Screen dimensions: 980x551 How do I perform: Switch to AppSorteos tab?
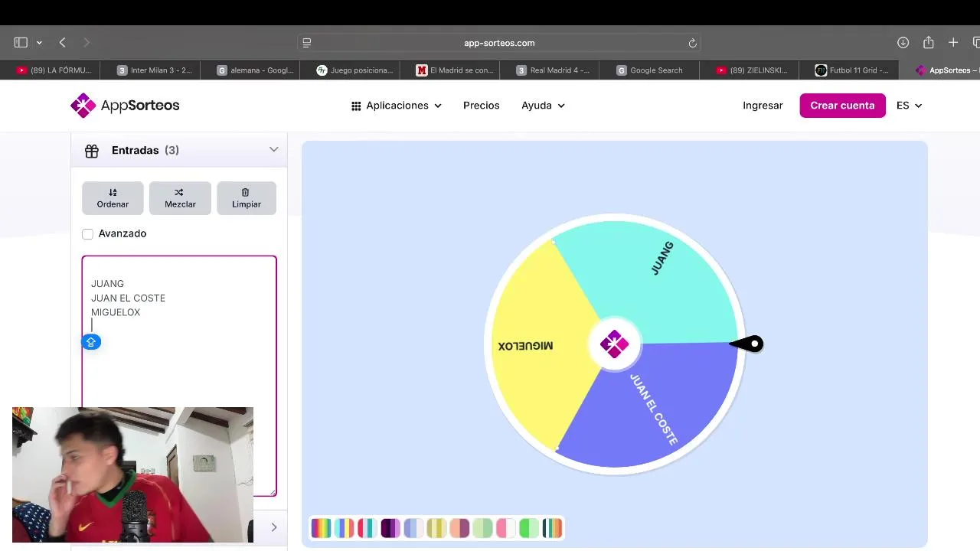coord(939,70)
